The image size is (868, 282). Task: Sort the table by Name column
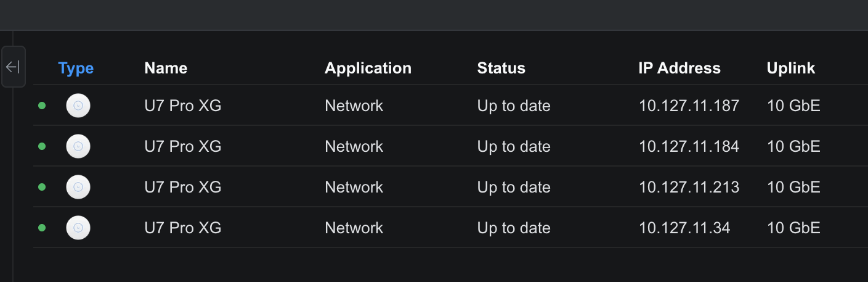(166, 68)
